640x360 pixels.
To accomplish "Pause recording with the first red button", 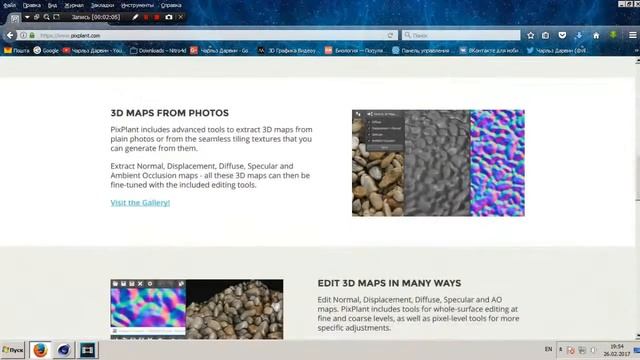I will pyautogui.click(x=146, y=17).
